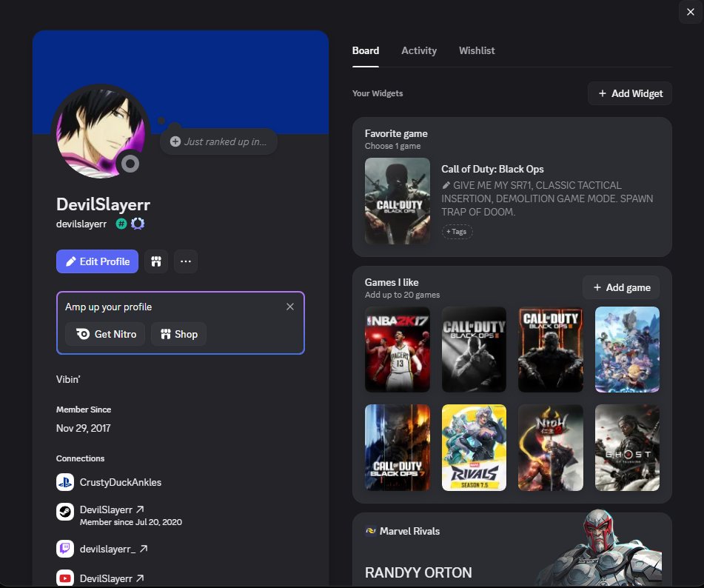Click the Twitch connection icon
704x588 pixels.
pos(65,549)
